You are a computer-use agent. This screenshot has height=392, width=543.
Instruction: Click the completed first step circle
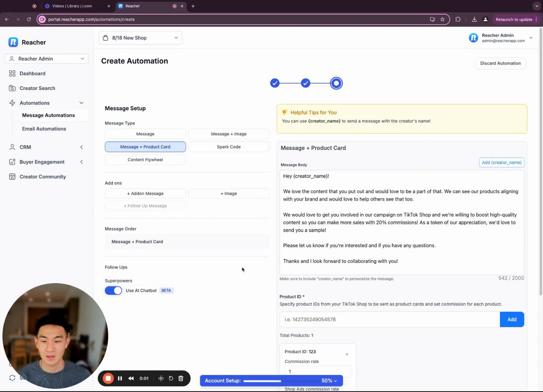click(275, 83)
